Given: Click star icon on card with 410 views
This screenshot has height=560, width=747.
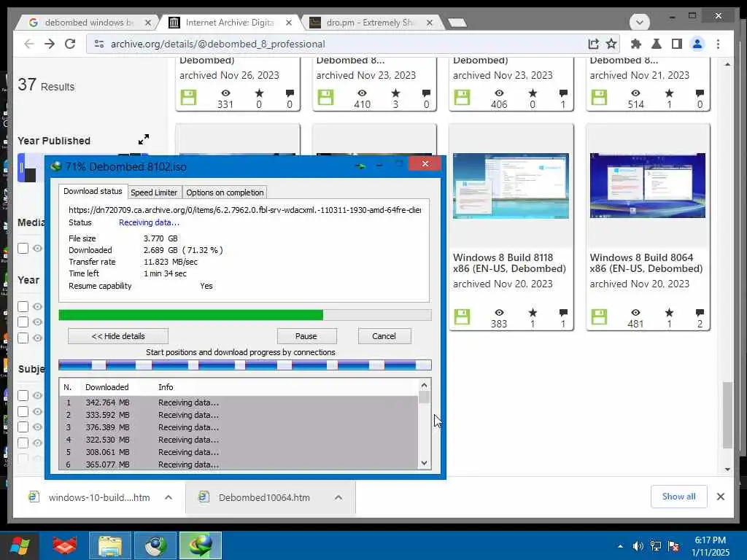Looking at the screenshot, I should [x=395, y=93].
